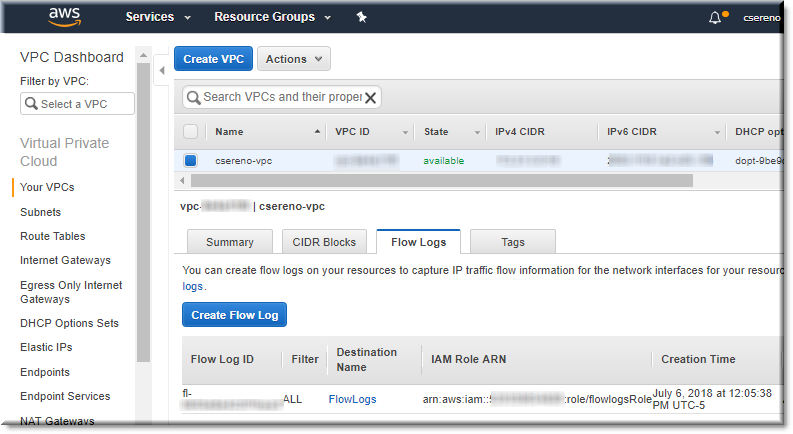This screenshot has width=793, height=434.
Task: Open NAT Gateways in sidebar
Action: (57, 421)
